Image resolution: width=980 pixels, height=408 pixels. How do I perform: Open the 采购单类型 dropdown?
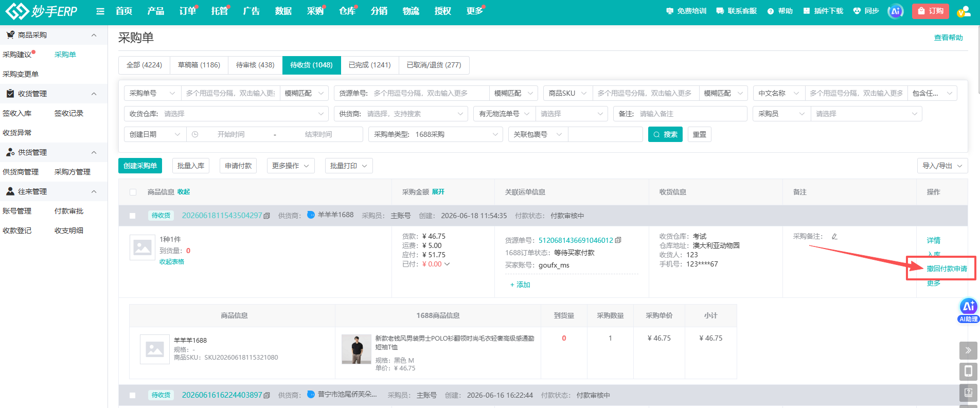pyautogui.click(x=435, y=134)
